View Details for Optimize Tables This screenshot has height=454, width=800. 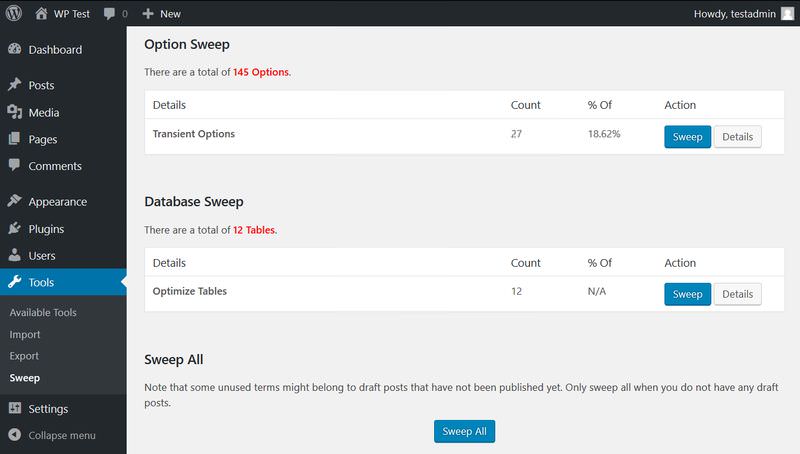[738, 294]
